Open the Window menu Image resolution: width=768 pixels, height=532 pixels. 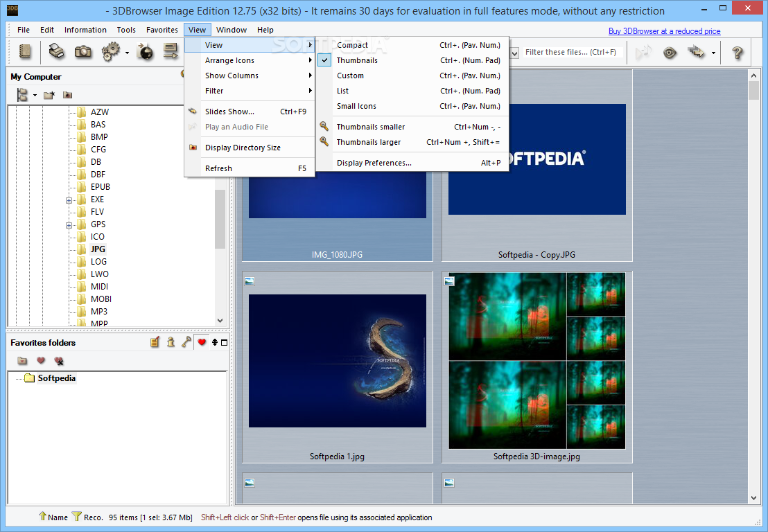tap(232, 30)
